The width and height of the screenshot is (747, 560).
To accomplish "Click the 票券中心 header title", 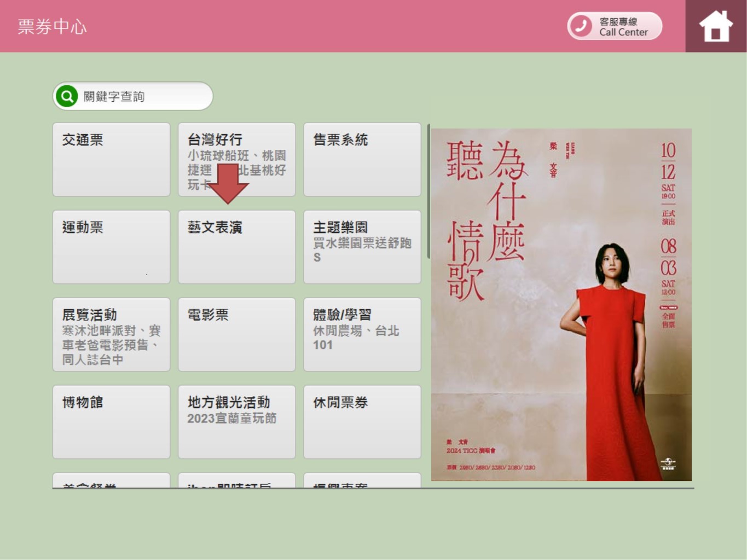I will pos(52,27).
